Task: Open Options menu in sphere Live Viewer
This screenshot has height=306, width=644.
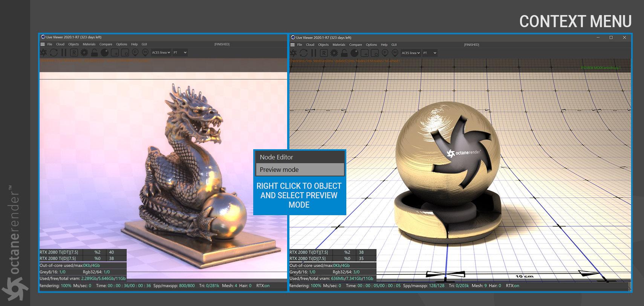Action: (x=372, y=45)
